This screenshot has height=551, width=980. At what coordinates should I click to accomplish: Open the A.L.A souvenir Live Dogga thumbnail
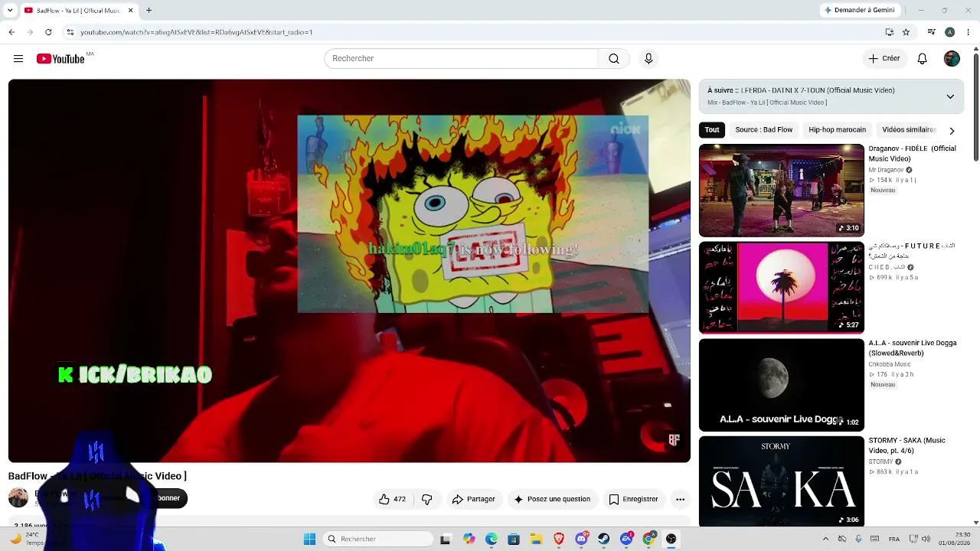click(x=782, y=385)
